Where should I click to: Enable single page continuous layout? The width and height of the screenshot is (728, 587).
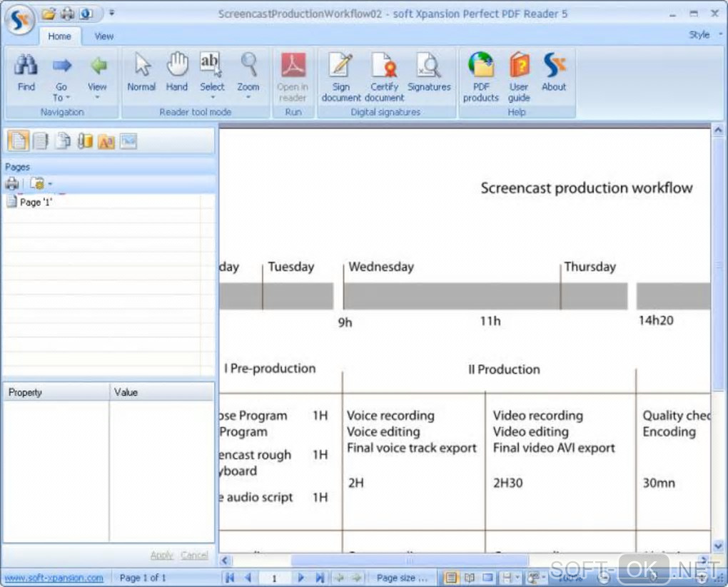450,578
